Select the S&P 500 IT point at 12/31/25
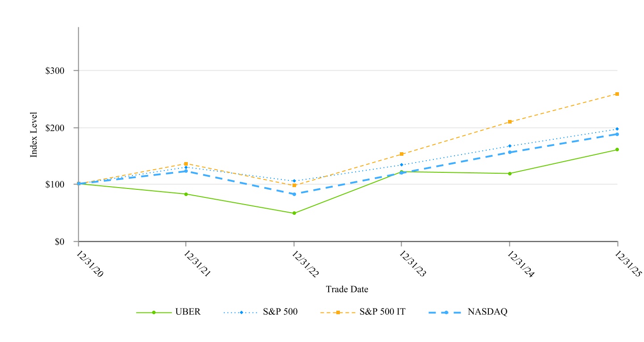Viewport: 644px width, 342px height. pos(617,94)
